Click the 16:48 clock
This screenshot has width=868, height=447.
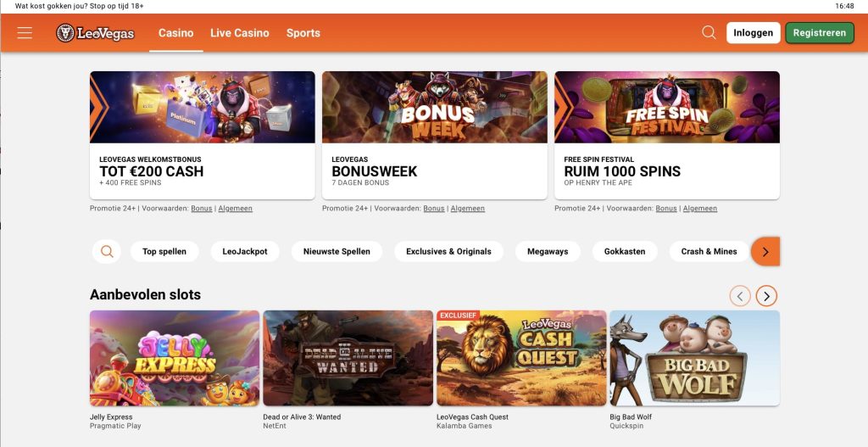[845, 6]
